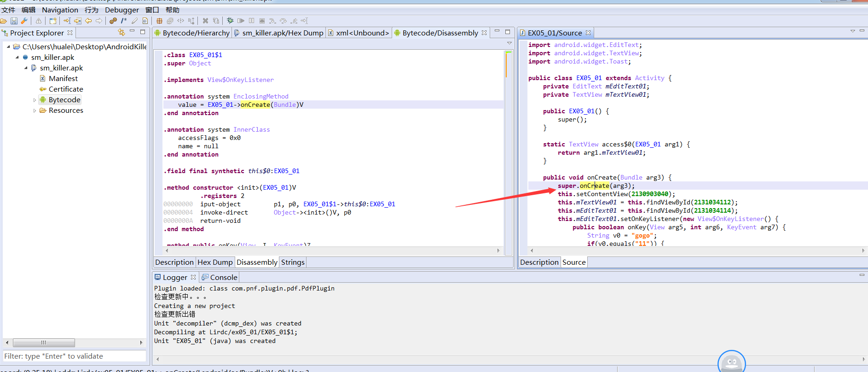
Task: Collapse the upper sm_killer.apk tree node
Action: pos(17,57)
